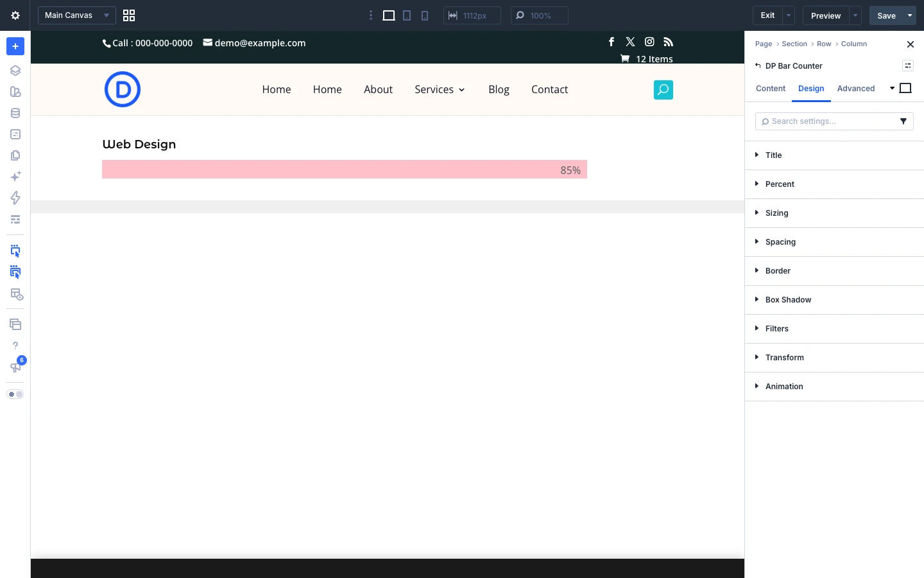
Task: Click the question mark help icon
Action: (15, 346)
